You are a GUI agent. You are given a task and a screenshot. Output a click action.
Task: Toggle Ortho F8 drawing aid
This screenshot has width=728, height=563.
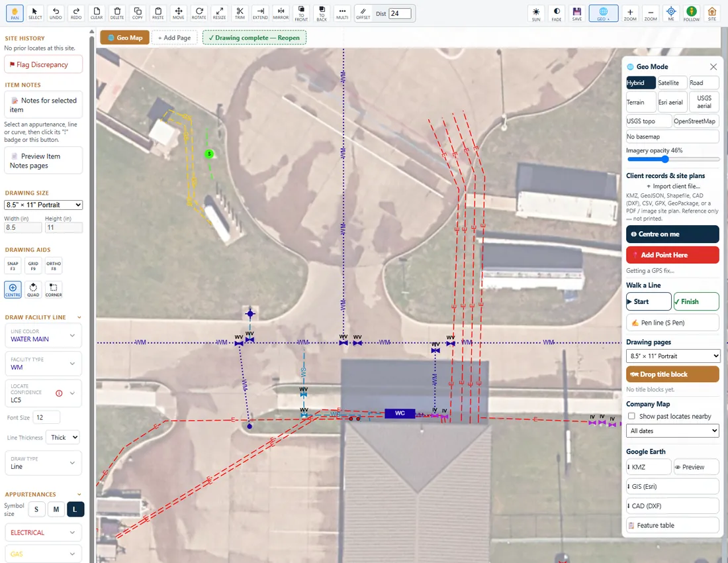[54, 266]
